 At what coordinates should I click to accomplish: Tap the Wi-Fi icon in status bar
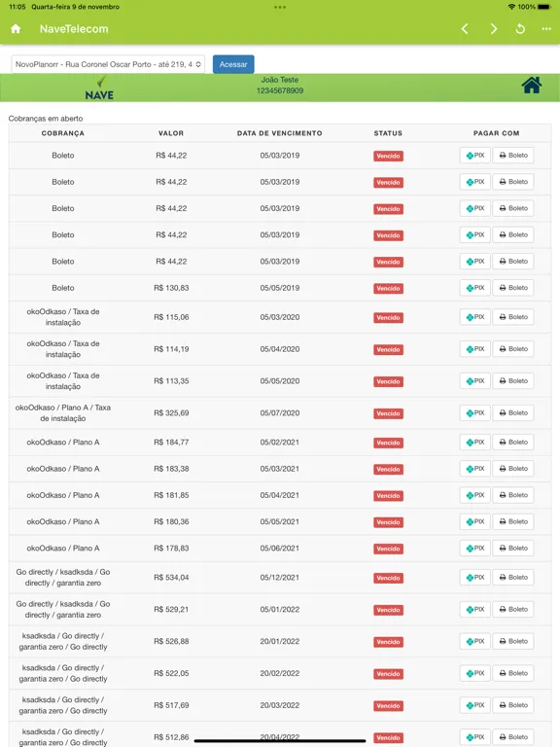[511, 7]
